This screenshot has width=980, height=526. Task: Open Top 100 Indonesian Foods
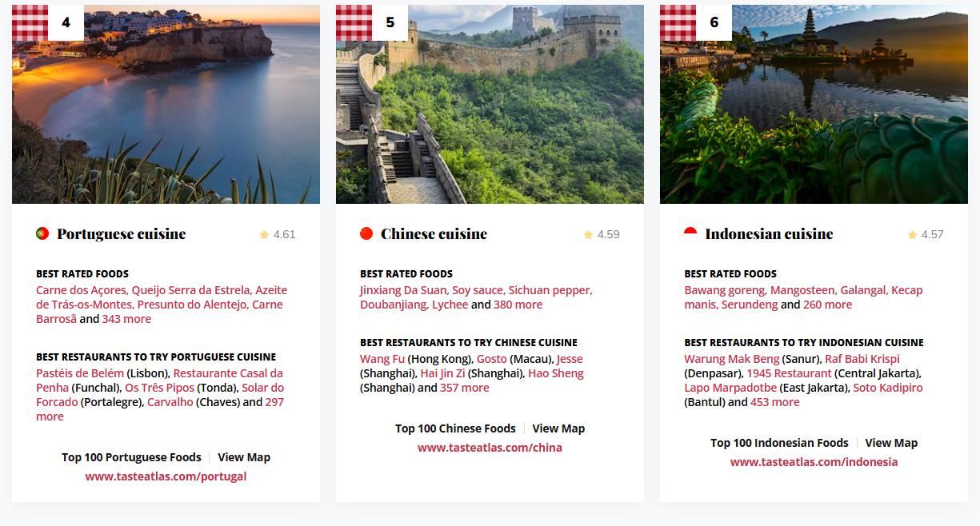point(779,443)
